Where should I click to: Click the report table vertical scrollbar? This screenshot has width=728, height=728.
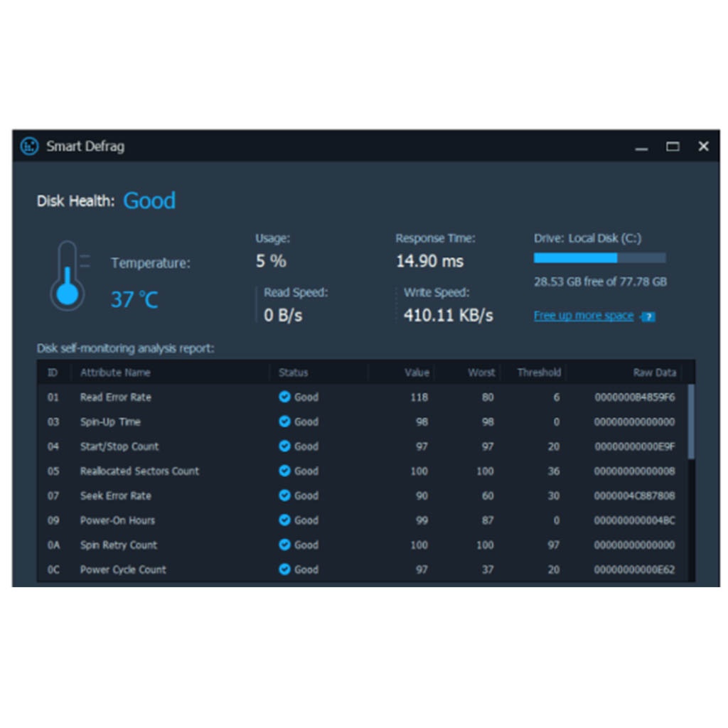pyautogui.click(x=691, y=422)
